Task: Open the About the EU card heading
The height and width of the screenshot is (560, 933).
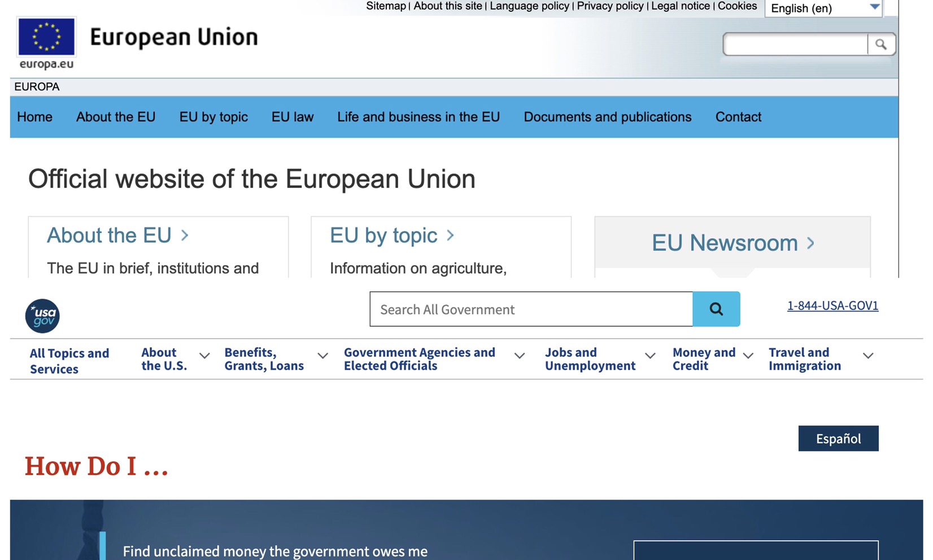Action: point(109,235)
